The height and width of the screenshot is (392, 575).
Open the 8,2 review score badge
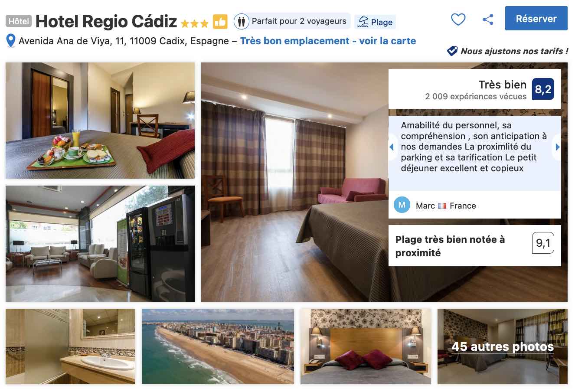543,89
